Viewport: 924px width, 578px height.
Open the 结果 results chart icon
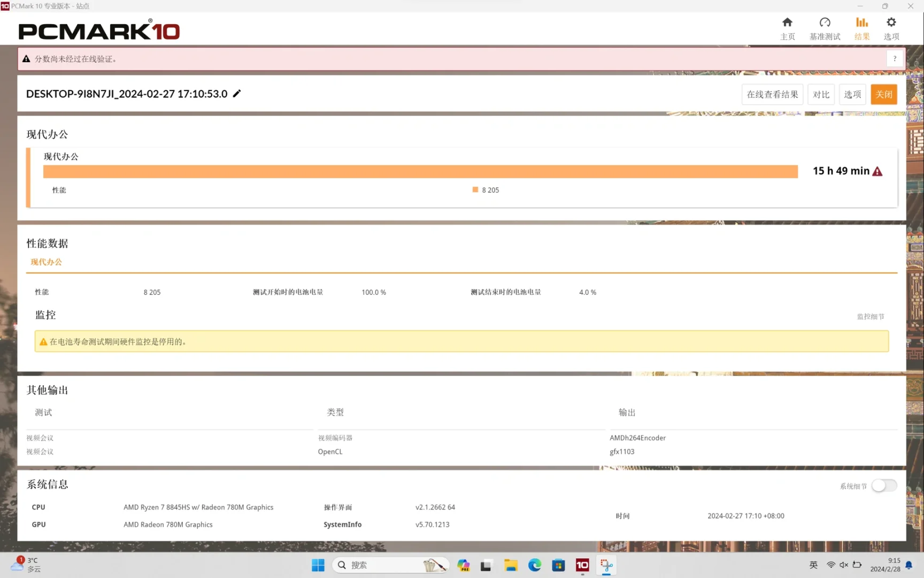click(x=861, y=22)
